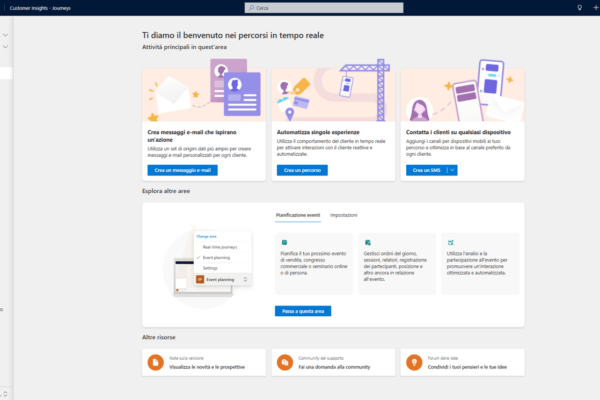Click the search box labeled Cerca

324,8
